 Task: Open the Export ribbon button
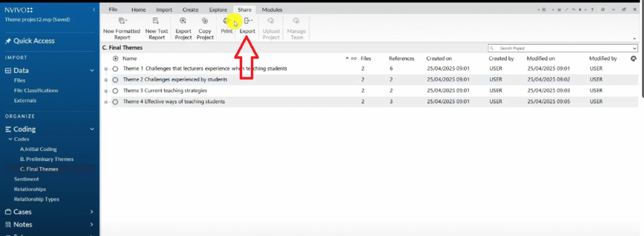pos(248,26)
